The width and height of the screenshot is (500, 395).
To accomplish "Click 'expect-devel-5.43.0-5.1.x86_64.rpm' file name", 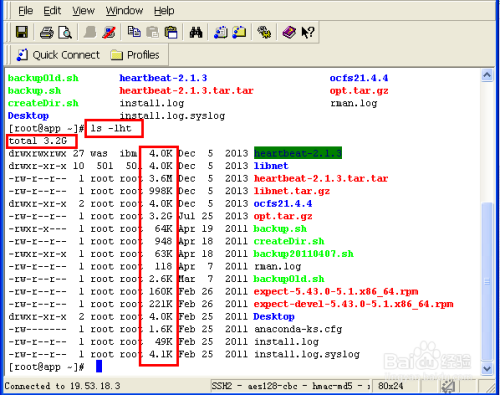I will click(x=353, y=304).
